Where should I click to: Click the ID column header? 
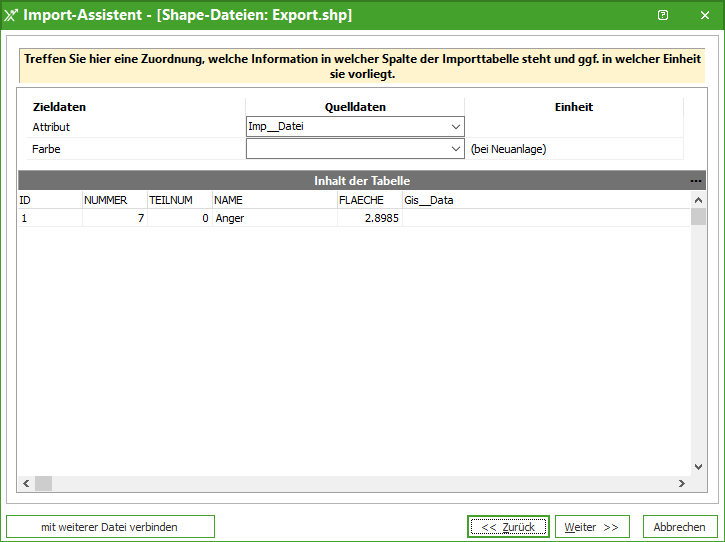click(x=50, y=200)
